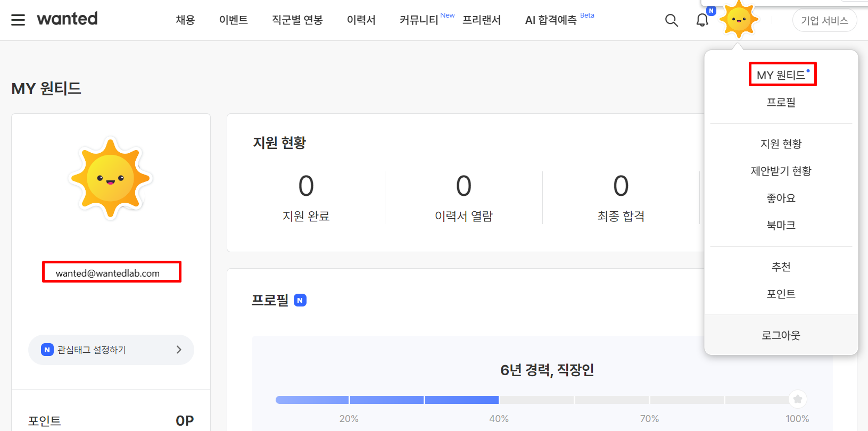Image resolution: width=868 pixels, height=431 pixels.
Task: Open the hamburger menu icon
Action: [x=18, y=20]
